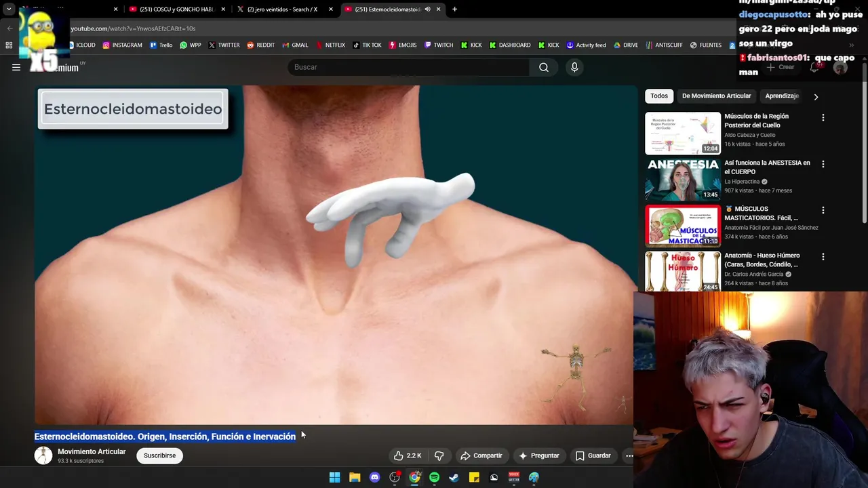Image resolution: width=868 pixels, height=488 pixels.
Task: Open the Chrome apps grid shortcut
Action: tap(9, 45)
